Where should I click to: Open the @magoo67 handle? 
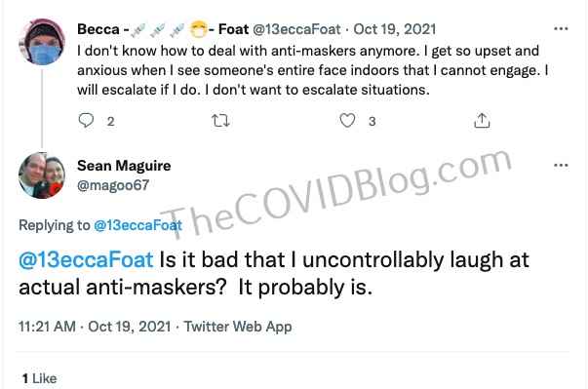113,185
